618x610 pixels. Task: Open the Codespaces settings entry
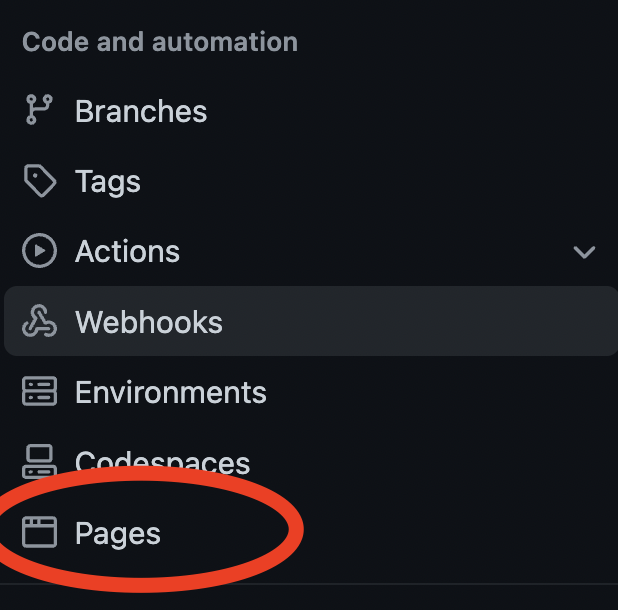162,462
